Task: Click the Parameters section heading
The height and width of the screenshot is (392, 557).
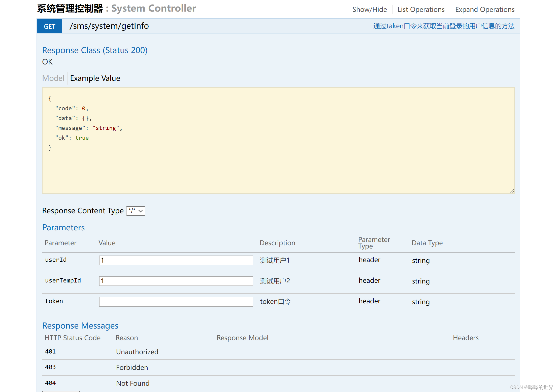Action: click(x=63, y=227)
